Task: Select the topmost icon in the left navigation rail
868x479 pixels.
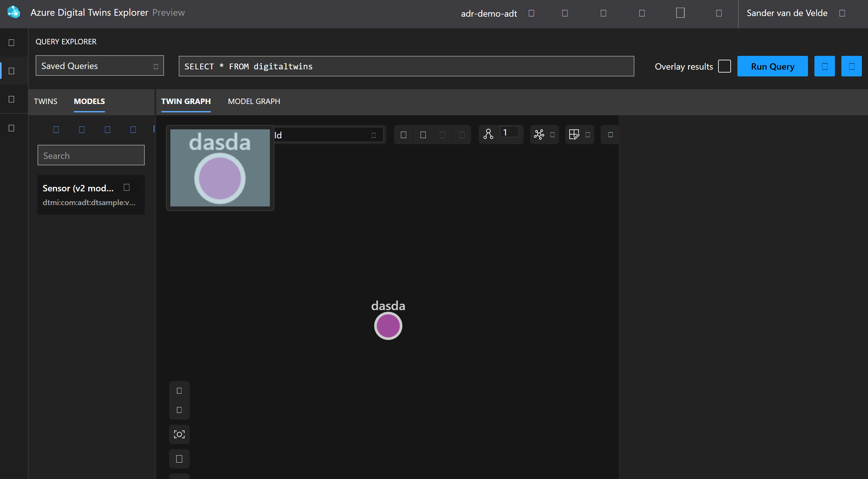Action: (x=12, y=43)
